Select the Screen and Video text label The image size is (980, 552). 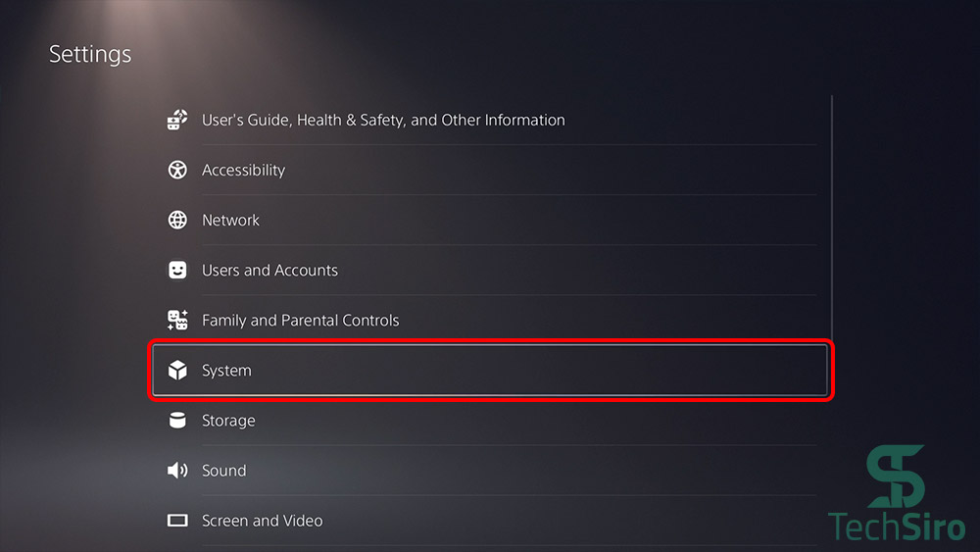[262, 521]
